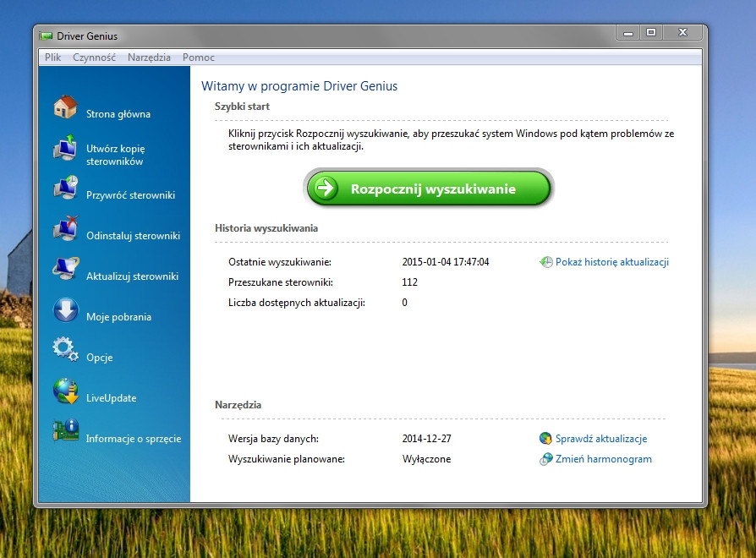Start scan with Rozpocznij wyszukiwanie button
The height and width of the screenshot is (558, 756).
pos(429,188)
